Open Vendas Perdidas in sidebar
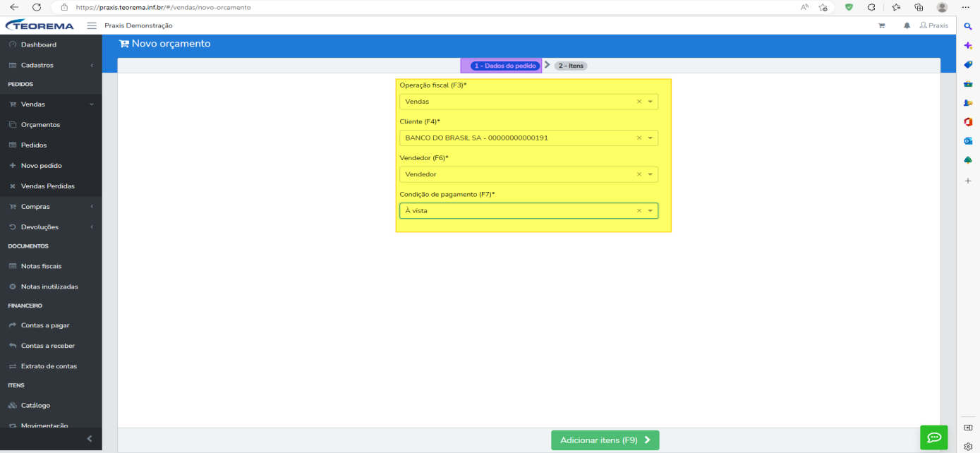 (x=51, y=186)
